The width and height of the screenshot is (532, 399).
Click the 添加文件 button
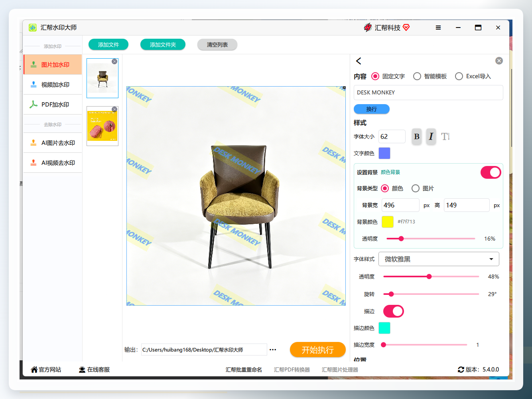108,45
